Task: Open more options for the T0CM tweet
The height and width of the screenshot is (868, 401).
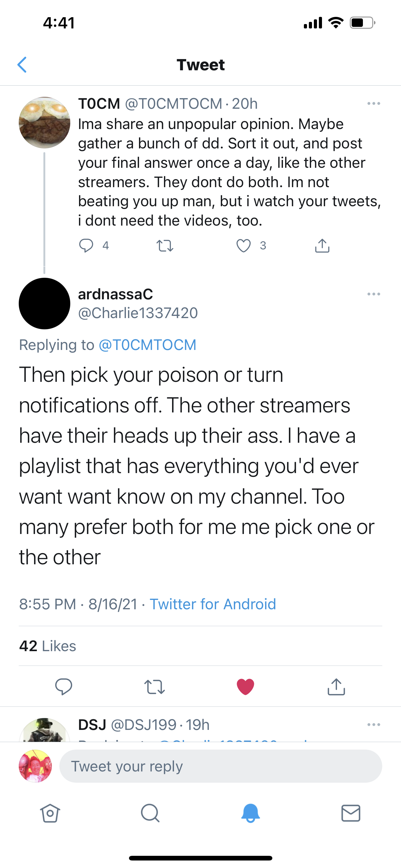Action: point(374,103)
